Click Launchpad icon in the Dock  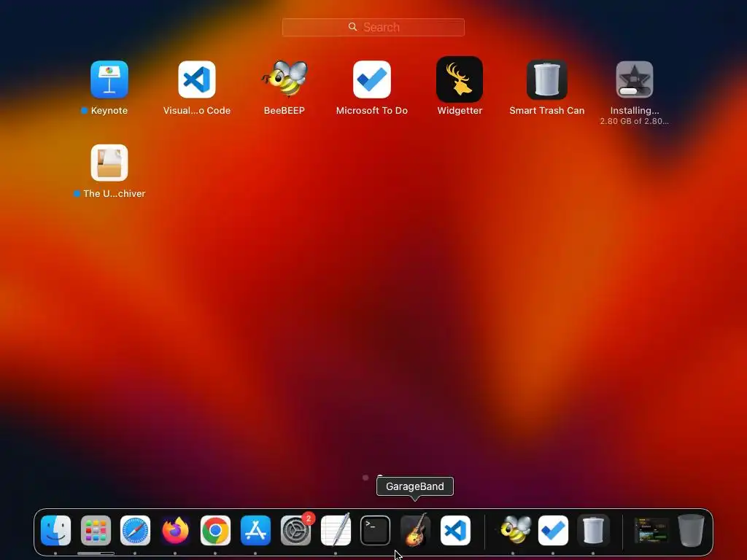pos(96,531)
